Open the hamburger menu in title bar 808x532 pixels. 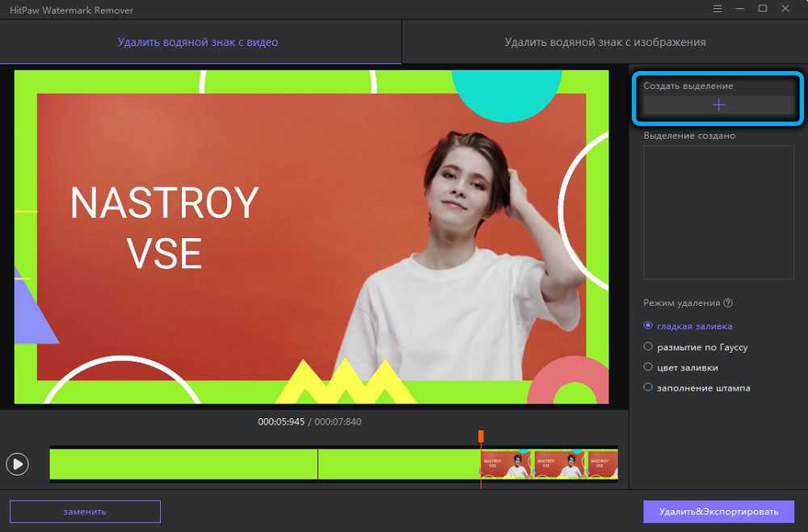tap(718, 9)
